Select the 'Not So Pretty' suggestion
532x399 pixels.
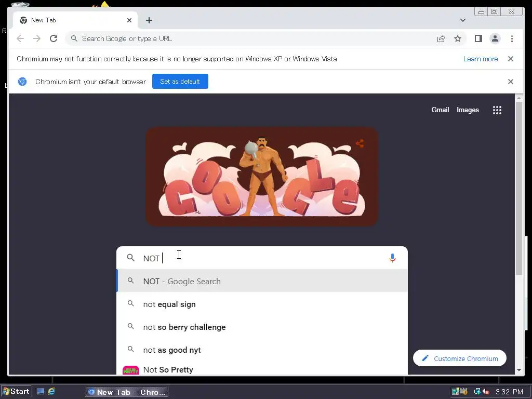point(262,369)
